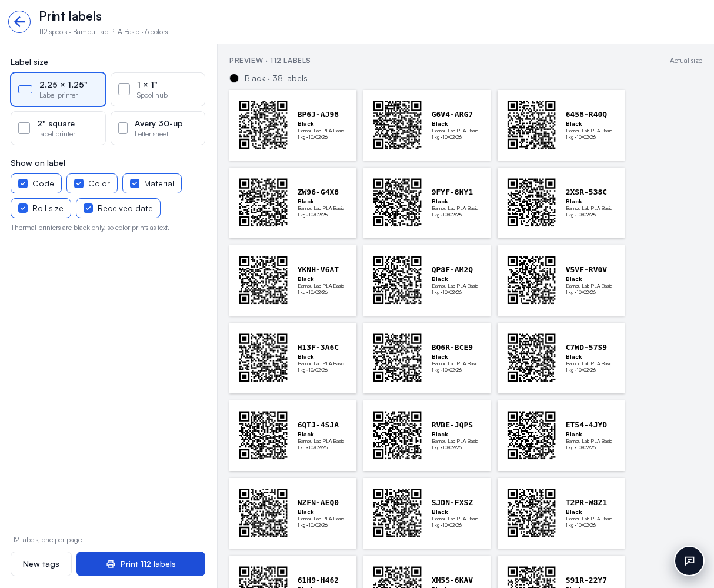
Task: Click the thermal printers note text
Action: 90,228
